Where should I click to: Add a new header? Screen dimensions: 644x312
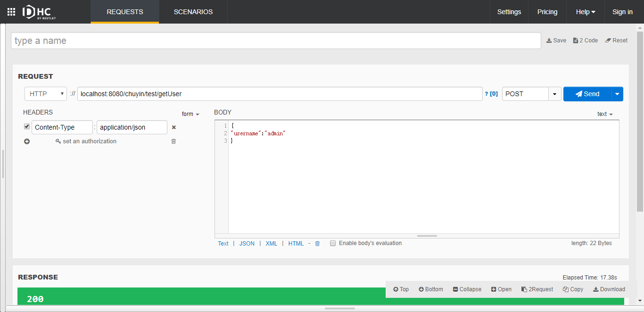27,141
